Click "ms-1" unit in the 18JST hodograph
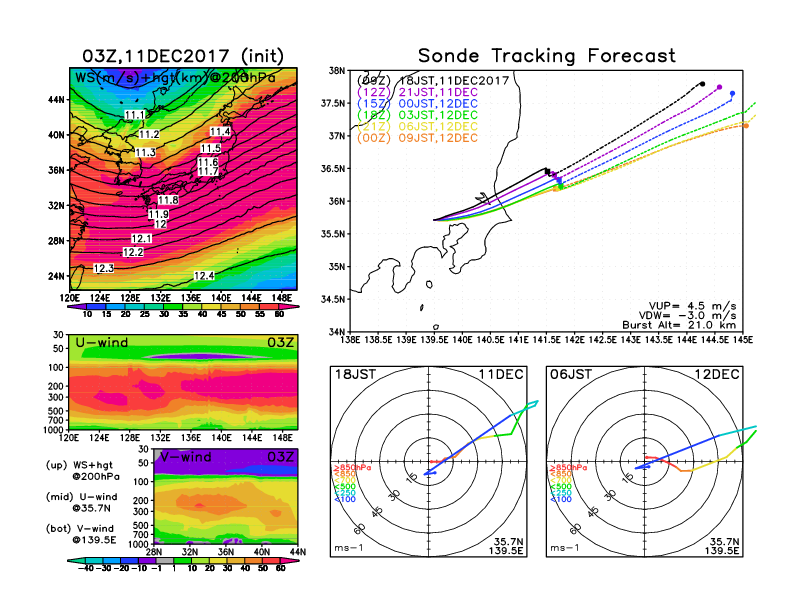The height and width of the screenshot is (612, 792). [348, 548]
